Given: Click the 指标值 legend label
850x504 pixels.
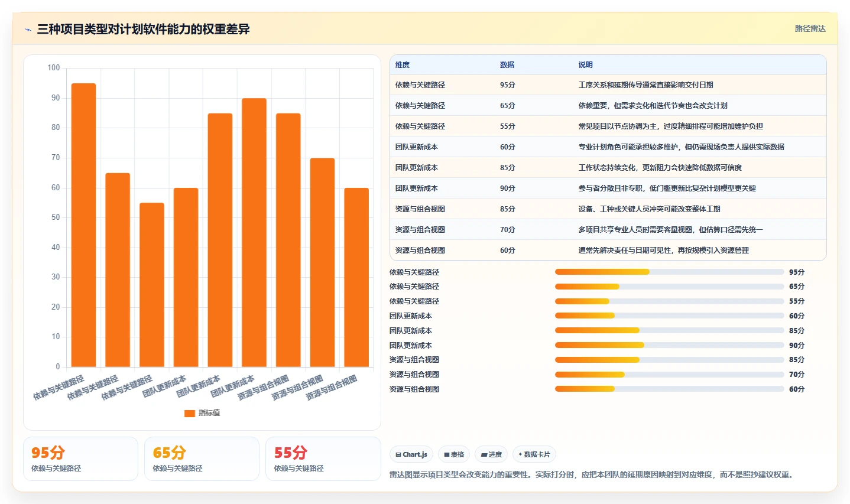Looking at the screenshot, I should tap(209, 413).
